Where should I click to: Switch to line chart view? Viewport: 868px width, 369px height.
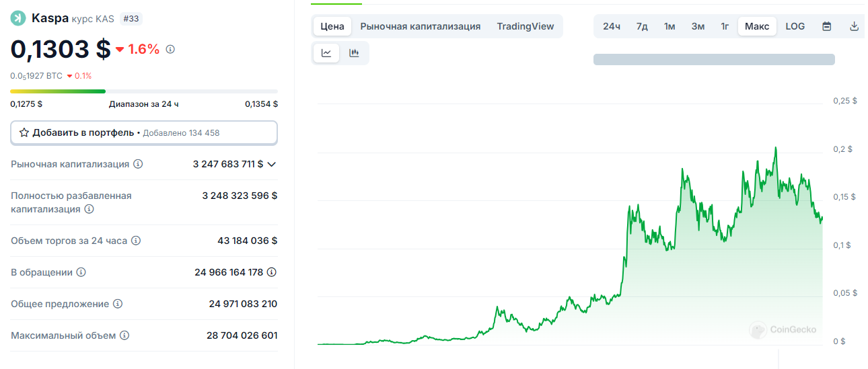tap(326, 53)
